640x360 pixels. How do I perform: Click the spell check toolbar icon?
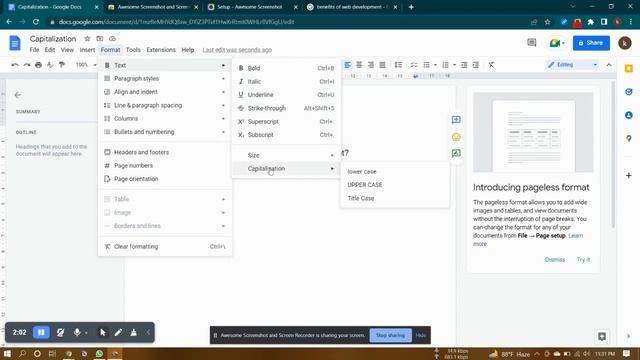tap(50, 65)
